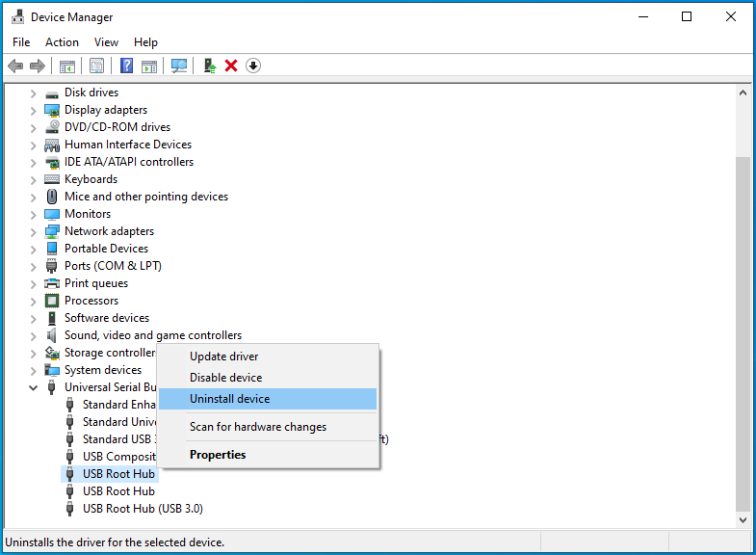The image size is (756, 555).
Task: Expand the Network adapters node
Action: 34,231
